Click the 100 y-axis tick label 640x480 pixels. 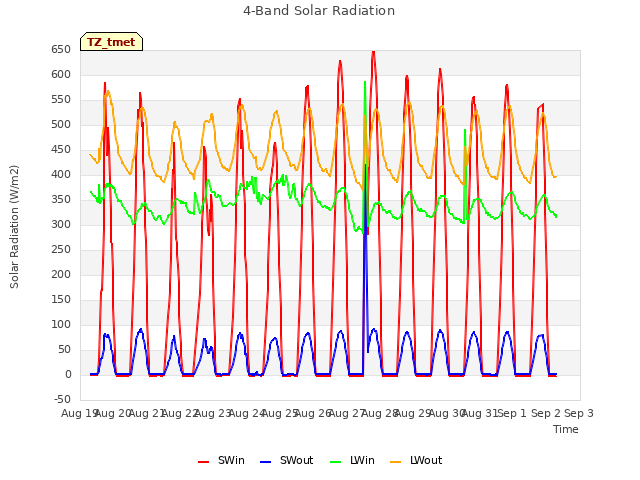[x=61, y=324]
